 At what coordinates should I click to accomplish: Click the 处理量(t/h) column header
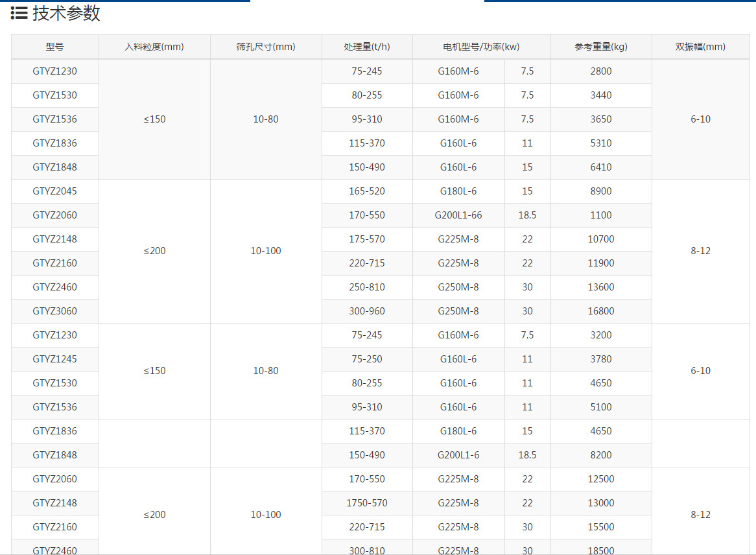367,47
